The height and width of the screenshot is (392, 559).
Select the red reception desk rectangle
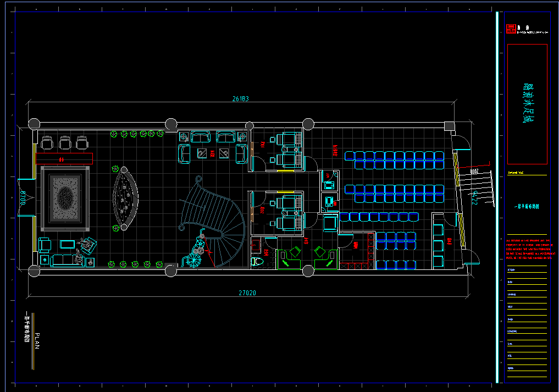click(64, 159)
